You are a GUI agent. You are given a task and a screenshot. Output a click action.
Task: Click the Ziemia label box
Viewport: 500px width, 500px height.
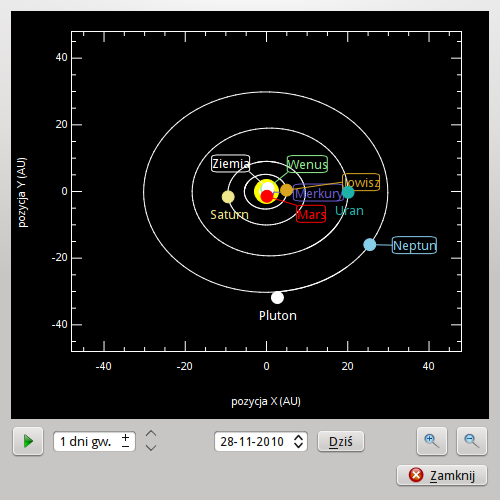pyautogui.click(x=230, y=163)
